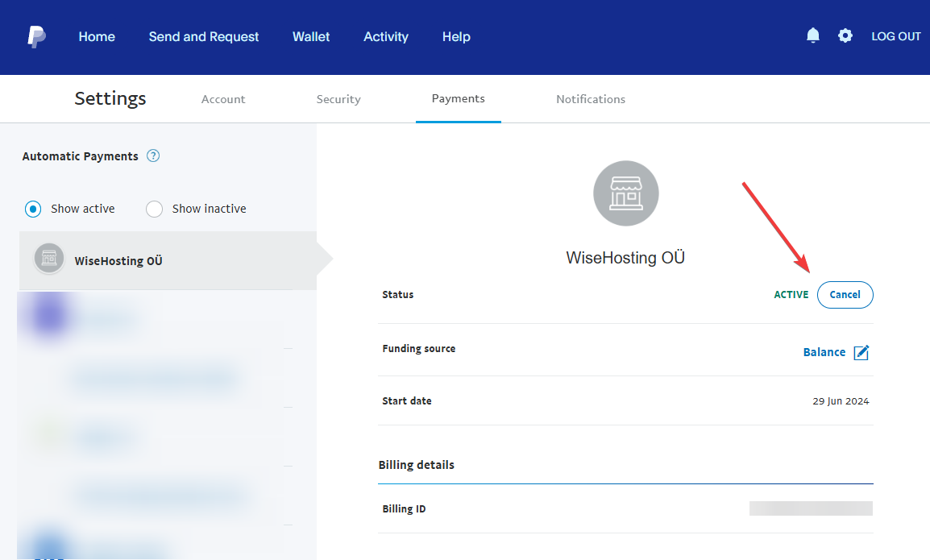Click the Status label
930x560 pixels.
(x=397, y=295)
